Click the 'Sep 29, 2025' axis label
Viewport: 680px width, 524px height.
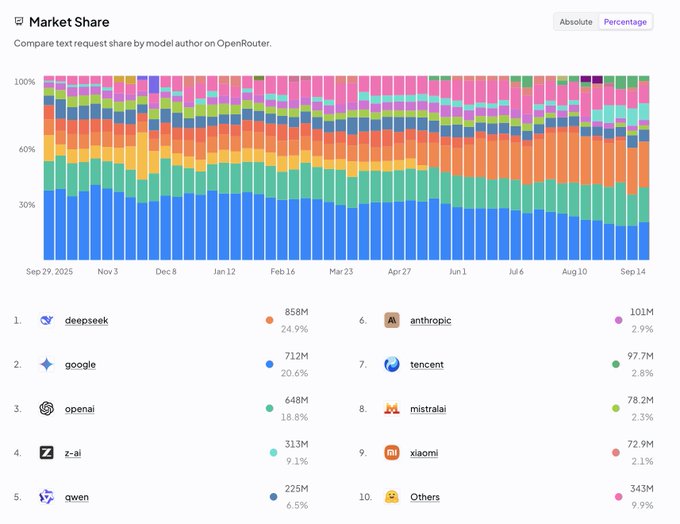pos(49,272)
